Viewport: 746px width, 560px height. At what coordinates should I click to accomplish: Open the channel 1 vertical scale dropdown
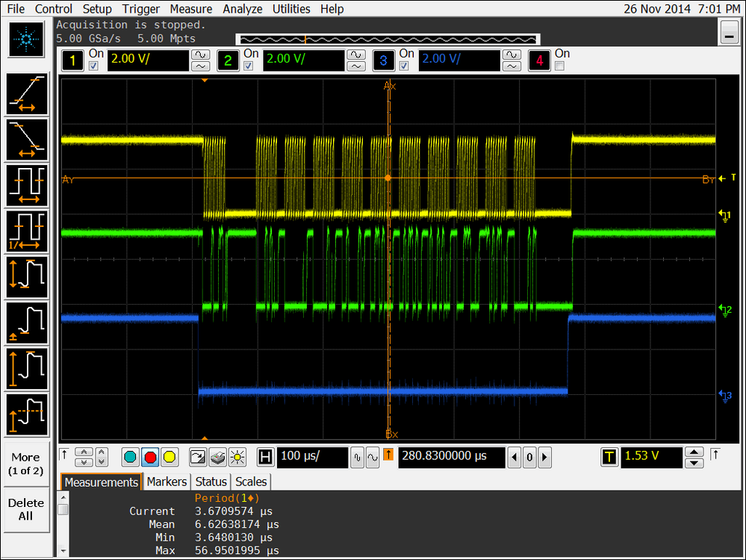click(147, 60)
